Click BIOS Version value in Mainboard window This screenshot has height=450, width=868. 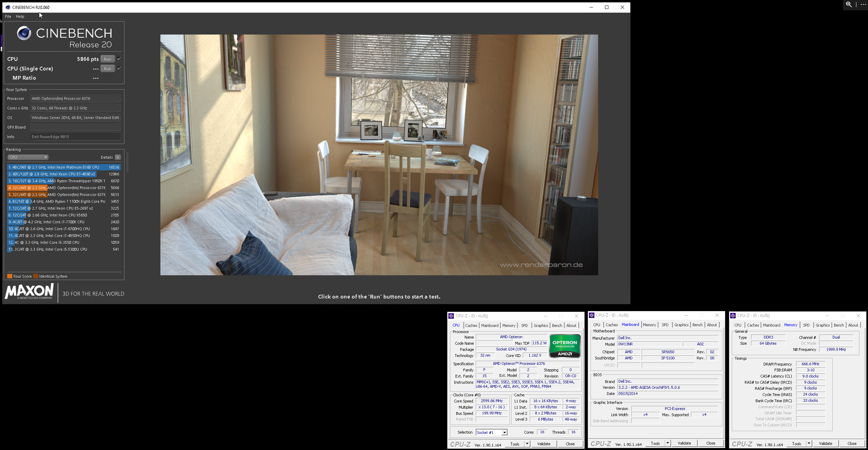coord(668,387)
